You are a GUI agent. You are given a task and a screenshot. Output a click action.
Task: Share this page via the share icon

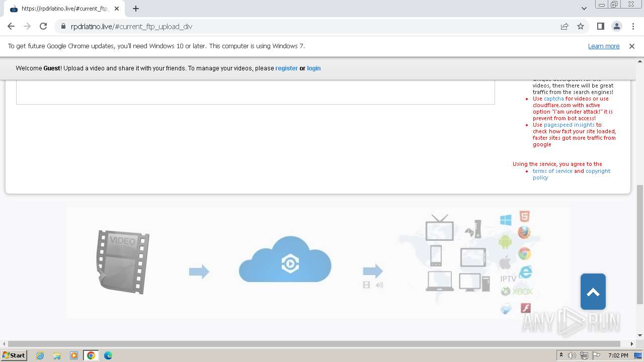click(x=565, y=26)
